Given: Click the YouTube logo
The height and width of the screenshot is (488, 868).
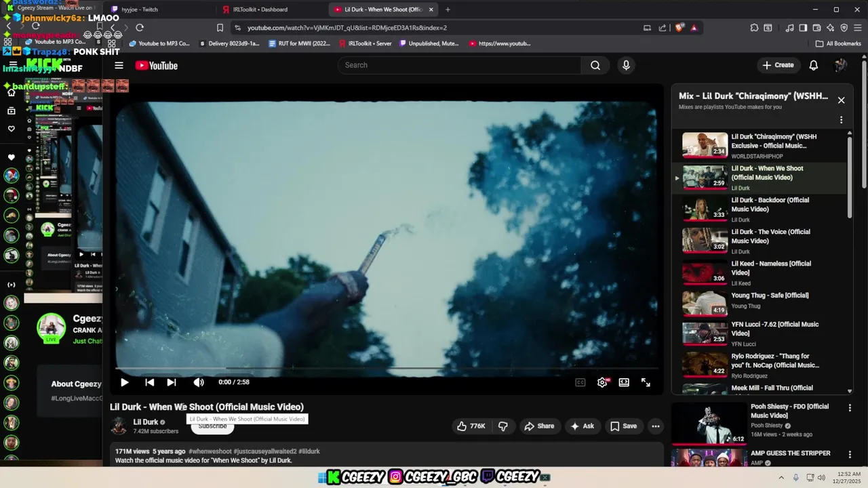Looking at the screenshot, I should click(x=156, y=65).
